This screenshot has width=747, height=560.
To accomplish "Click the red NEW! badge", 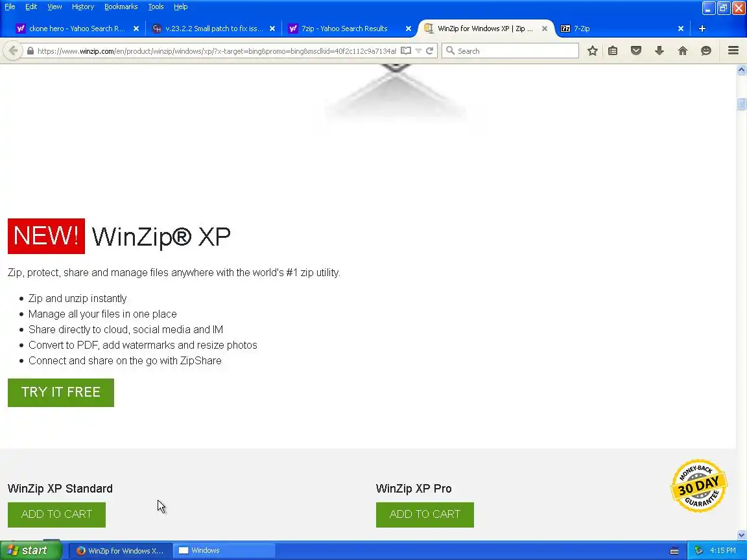I will click(x=46, y=236).
